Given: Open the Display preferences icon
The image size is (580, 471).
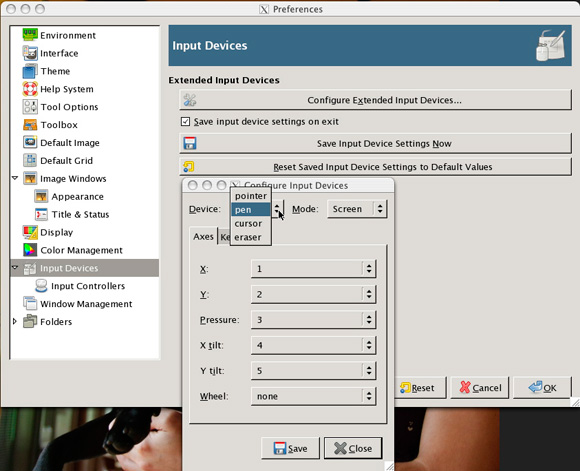Looking at the screenshot, I should (x=30, y=232).
